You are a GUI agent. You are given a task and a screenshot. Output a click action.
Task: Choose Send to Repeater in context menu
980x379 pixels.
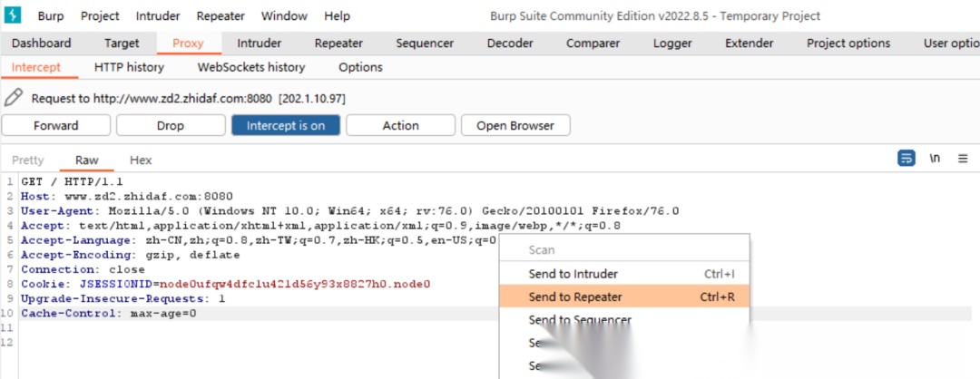624,296
